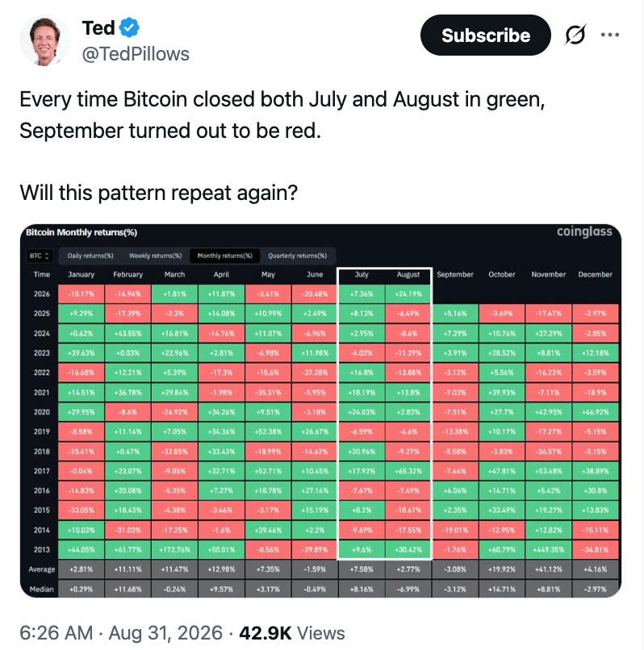Click the 2013 November +449.35% cell
This screenshot has width=644, height=650.
click(x=549, y=550)
